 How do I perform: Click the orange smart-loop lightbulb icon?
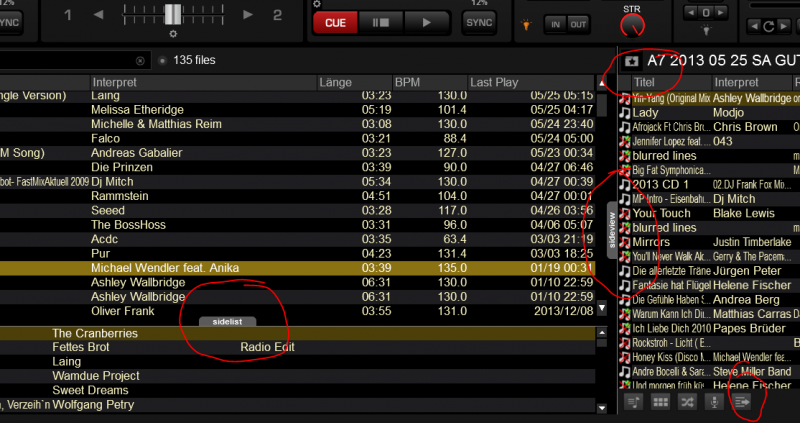coord(526,25)
